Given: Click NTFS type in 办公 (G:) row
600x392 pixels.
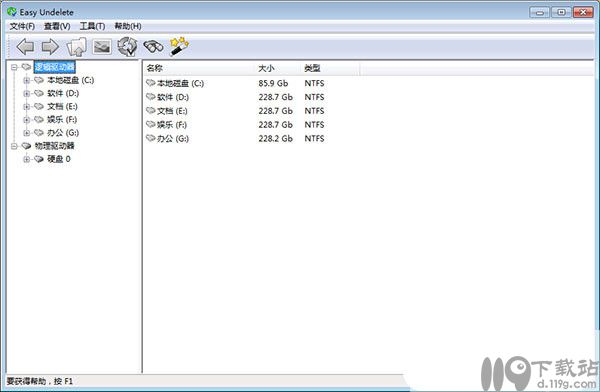Looking at the screenshot, I should point(315,138).
